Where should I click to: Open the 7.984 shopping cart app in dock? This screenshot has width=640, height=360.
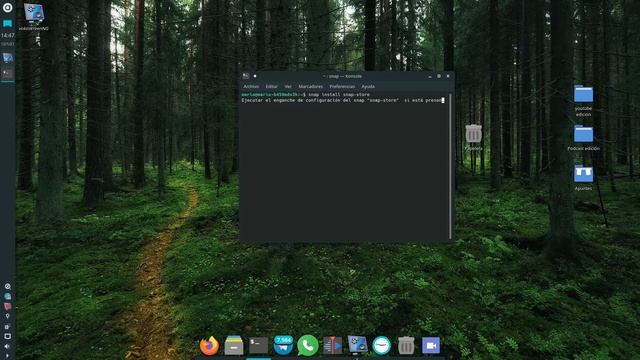tap(283, 345)
